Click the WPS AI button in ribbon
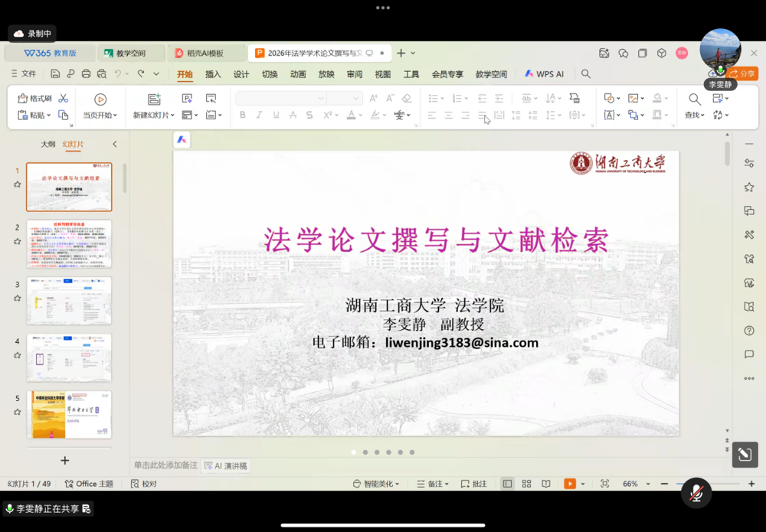The image size is (766, 532). [x=544, y=74]
